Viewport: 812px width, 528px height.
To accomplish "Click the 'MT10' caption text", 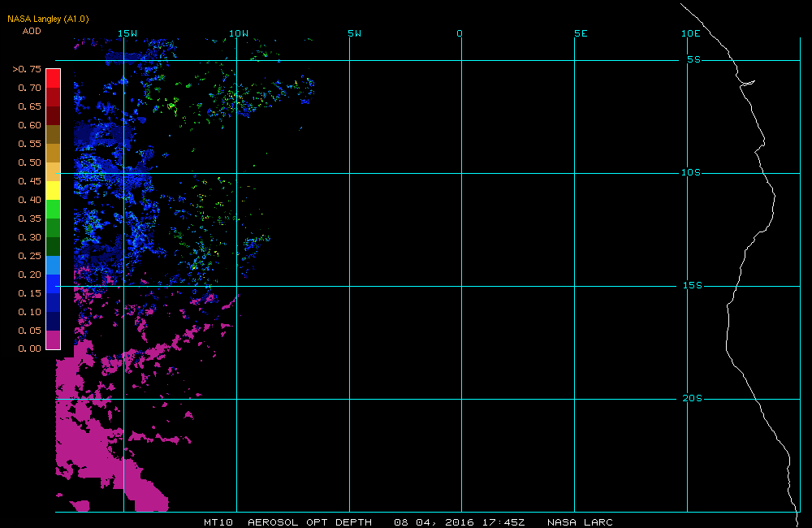I will (x=218, y=522).
